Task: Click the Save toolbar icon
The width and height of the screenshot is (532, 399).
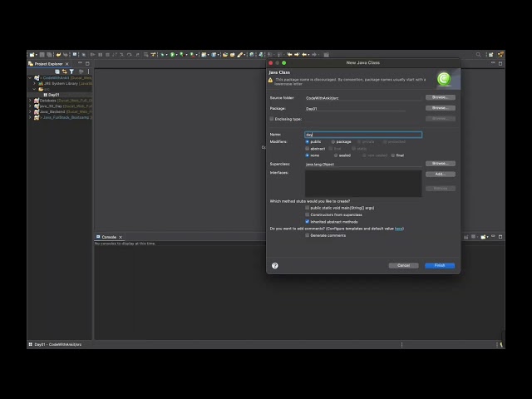Action: click(x=42, y=55)
